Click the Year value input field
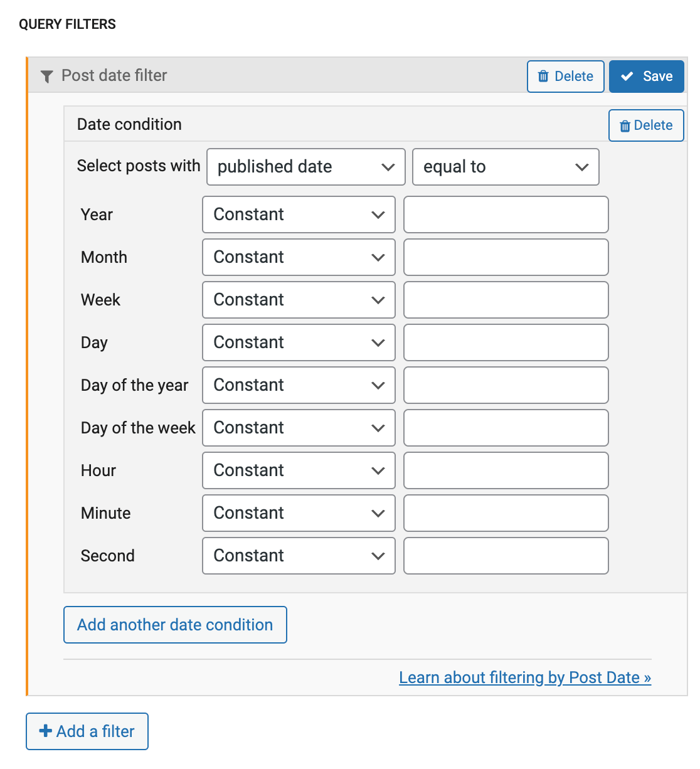Screen dimensions: 700x769 [506, 215]
